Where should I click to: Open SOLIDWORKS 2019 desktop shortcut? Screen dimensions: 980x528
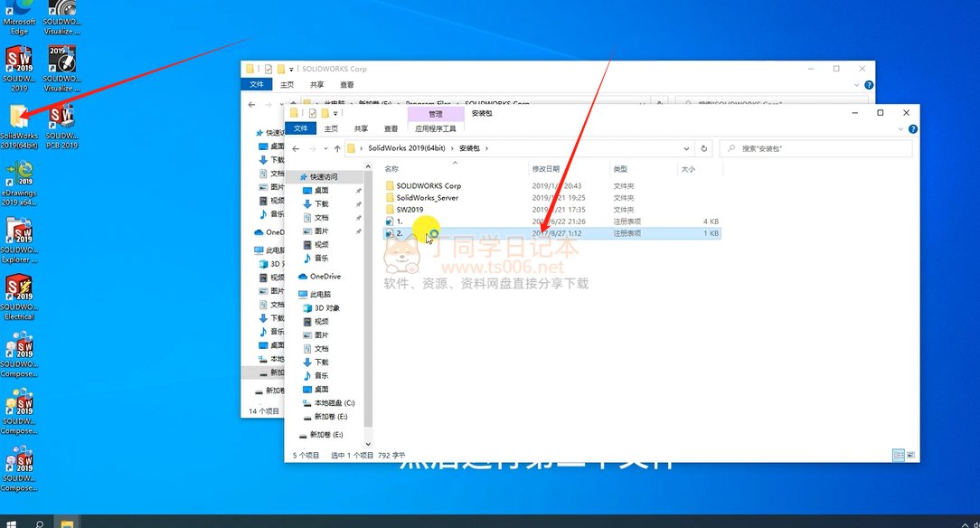coord(19,68)
